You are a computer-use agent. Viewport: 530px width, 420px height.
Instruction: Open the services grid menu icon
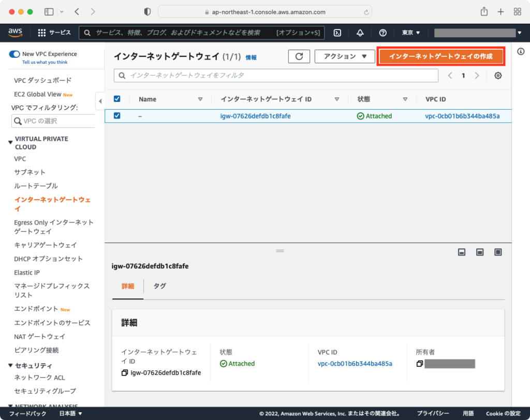pyautogui.click(x=41, y=33)
